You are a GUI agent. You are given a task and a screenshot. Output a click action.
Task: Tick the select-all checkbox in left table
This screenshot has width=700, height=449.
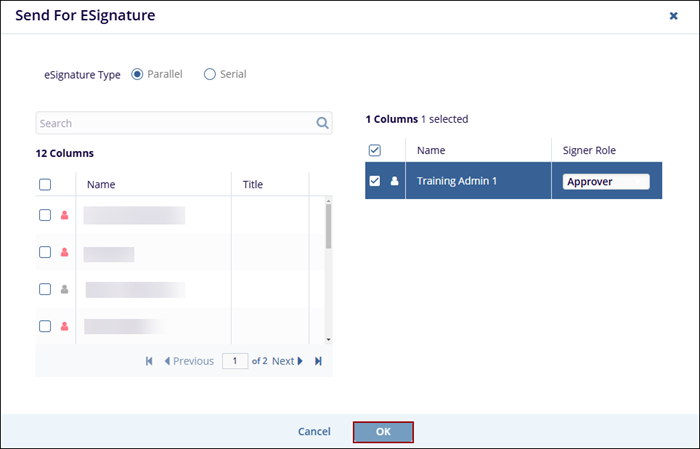click(45, 184)
